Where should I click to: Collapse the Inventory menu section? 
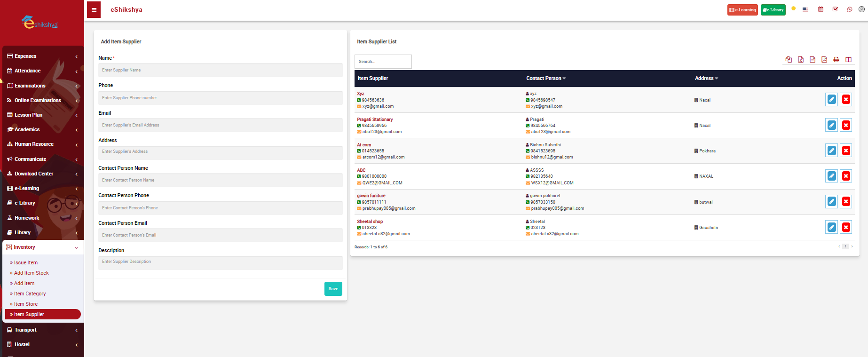pyautogui.click(x=42, y=247)
